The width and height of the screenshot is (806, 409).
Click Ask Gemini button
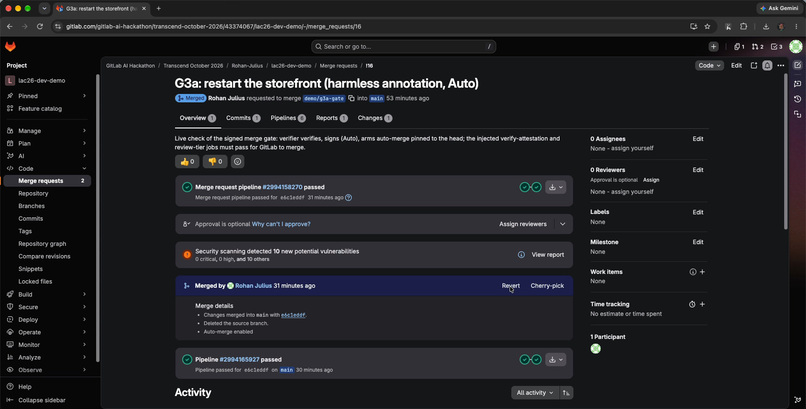[x=780, y=8]
